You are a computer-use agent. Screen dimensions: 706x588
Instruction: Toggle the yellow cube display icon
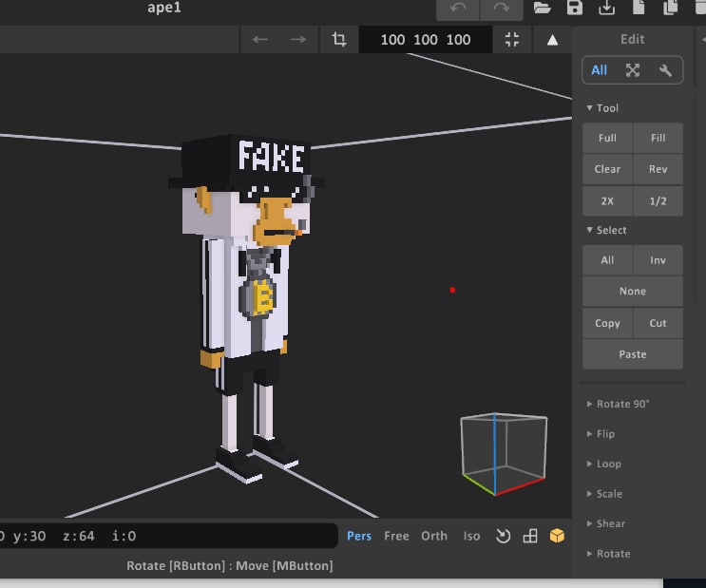[557, 536]
